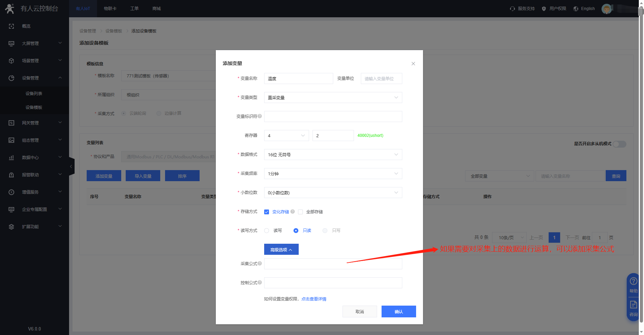This screenshot has height=335, width=644.
Task: Close the 添加变量 dialog with the X icon
Action: pyautogui.click(x=413, y=64)
